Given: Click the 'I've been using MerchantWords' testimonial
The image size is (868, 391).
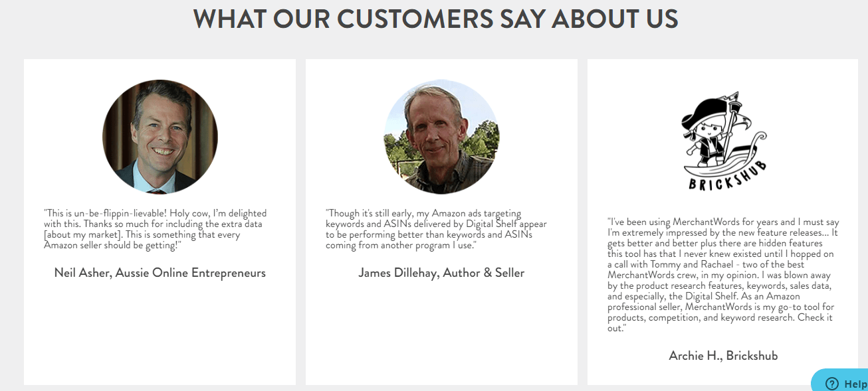Looking at the screenshot, I should 723,275.
